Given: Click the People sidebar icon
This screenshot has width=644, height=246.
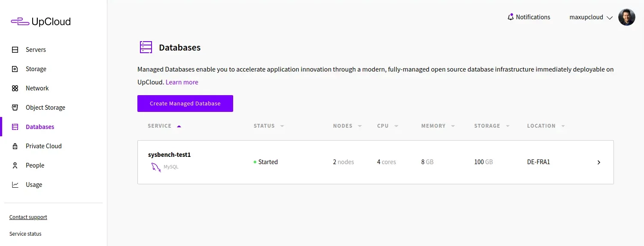Looking at the screenshot, I should click(15, 165).
